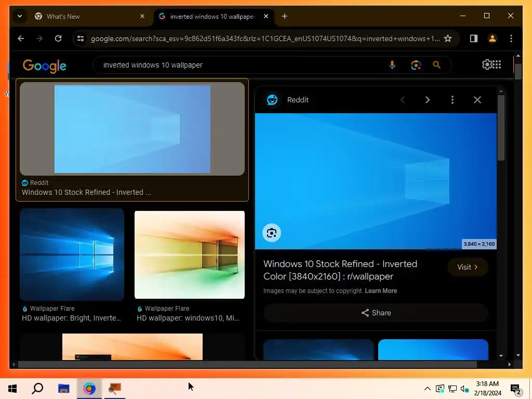Click the Chrome taskbar icon
The height and width of the screenshot is (399, 532).
[89, 389]
